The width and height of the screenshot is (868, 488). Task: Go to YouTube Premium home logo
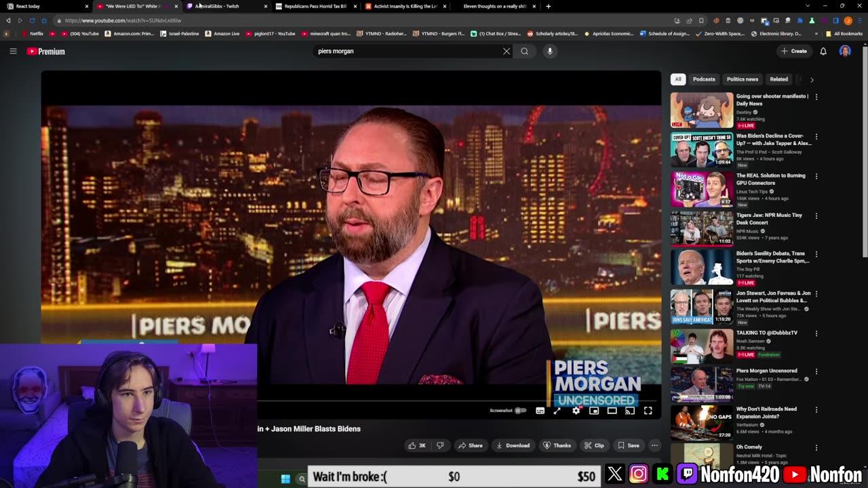tap(46, 52)
